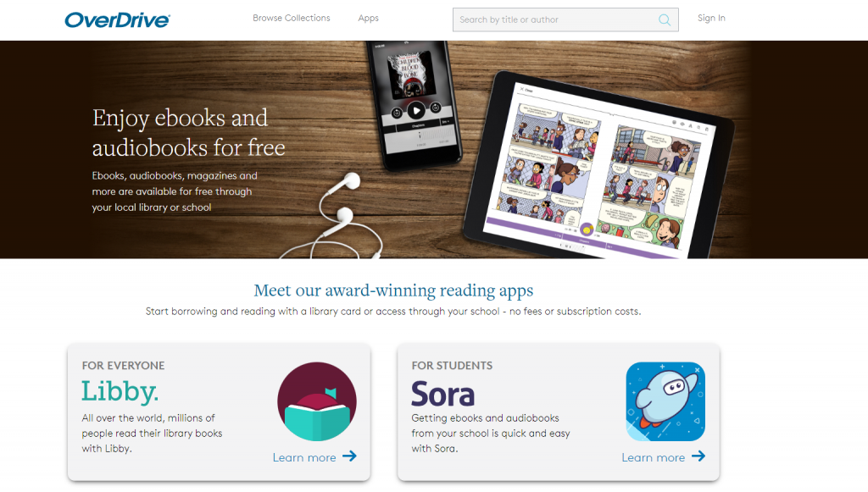Focus the Search by title or author field
868x492 pixels.
(x=565, y=20)
